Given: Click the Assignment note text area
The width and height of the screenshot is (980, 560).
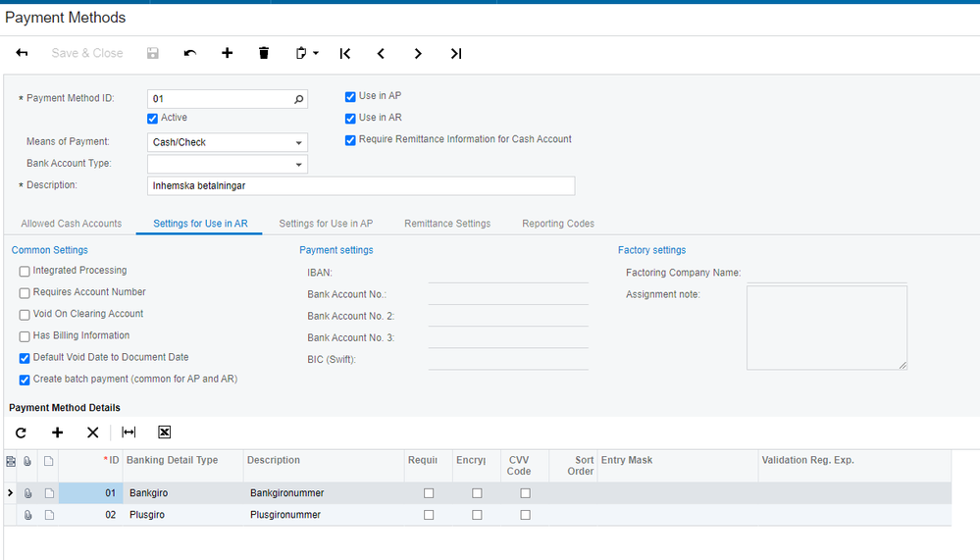Looking at the screenshot, I should click(826, 328).
